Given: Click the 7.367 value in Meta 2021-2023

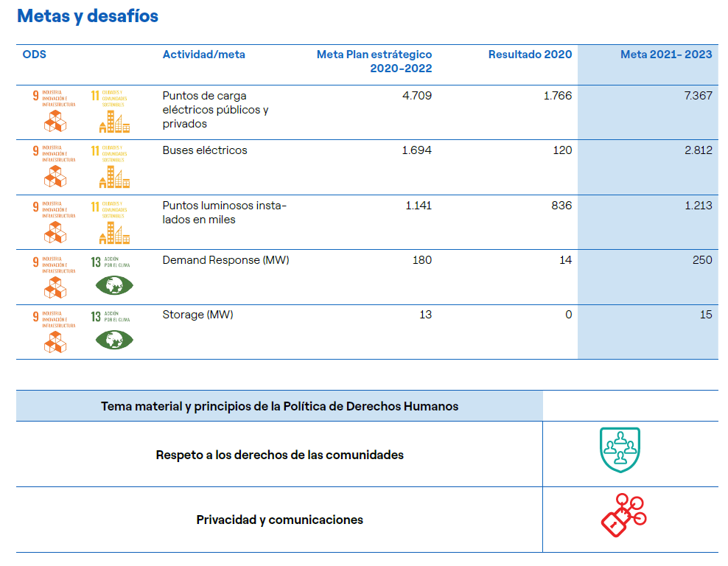Looking at the screenshot, I should tap(698, 96).
